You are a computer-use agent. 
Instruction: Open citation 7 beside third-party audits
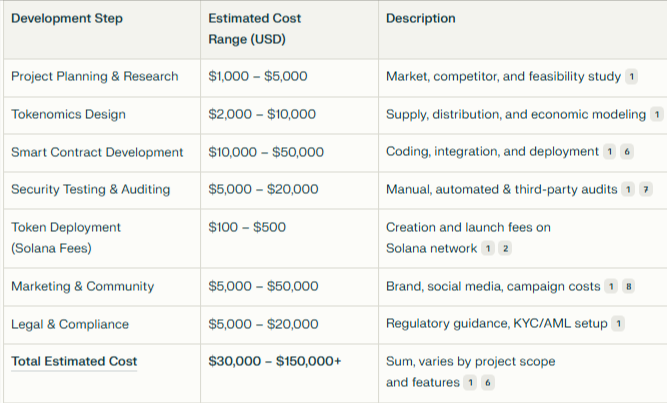(646, 189)
